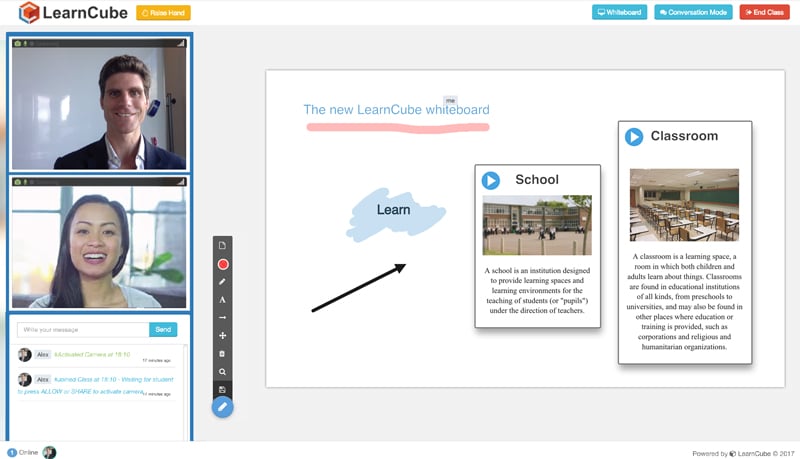The image size is (800, 459).
Task: Click the chat message input field
Action: (x=83, y=329)
